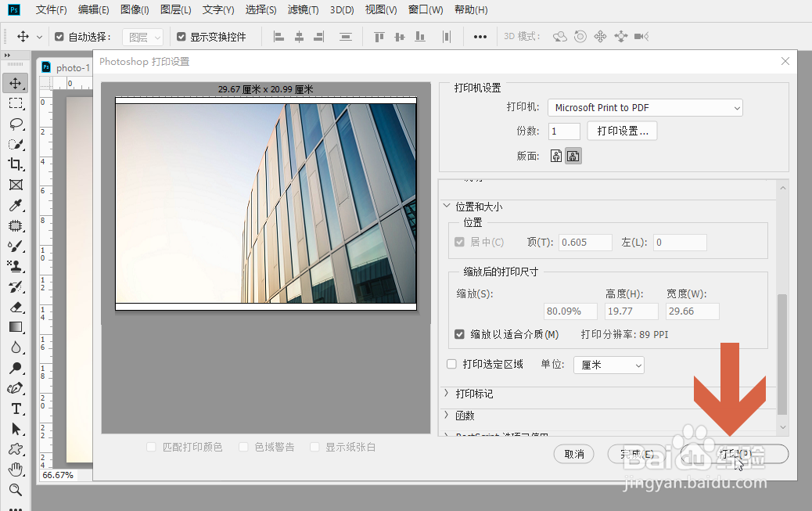812x511 pixels.
Task: Click the 完成(E) button
Action: (637, 454)
